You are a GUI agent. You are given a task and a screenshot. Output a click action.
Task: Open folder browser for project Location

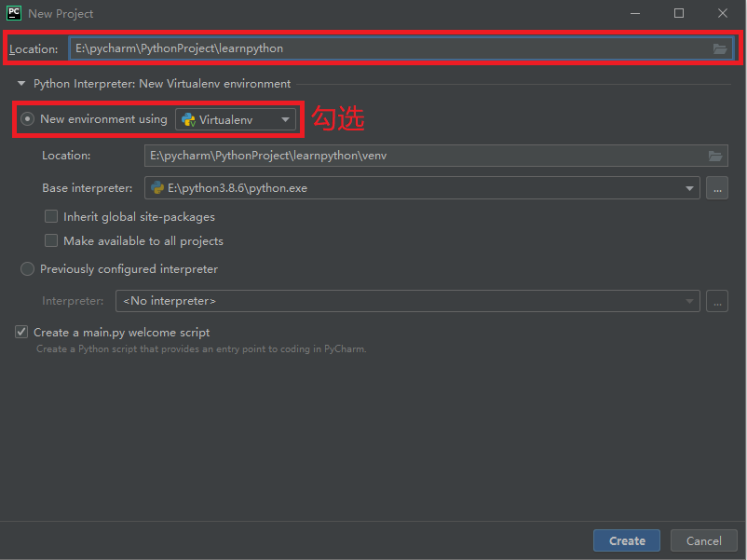[x=719, y=48]
